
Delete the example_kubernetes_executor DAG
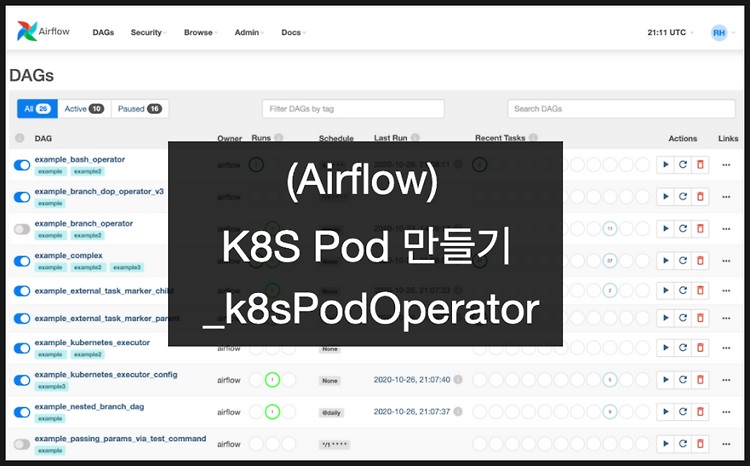click(700, 348)
